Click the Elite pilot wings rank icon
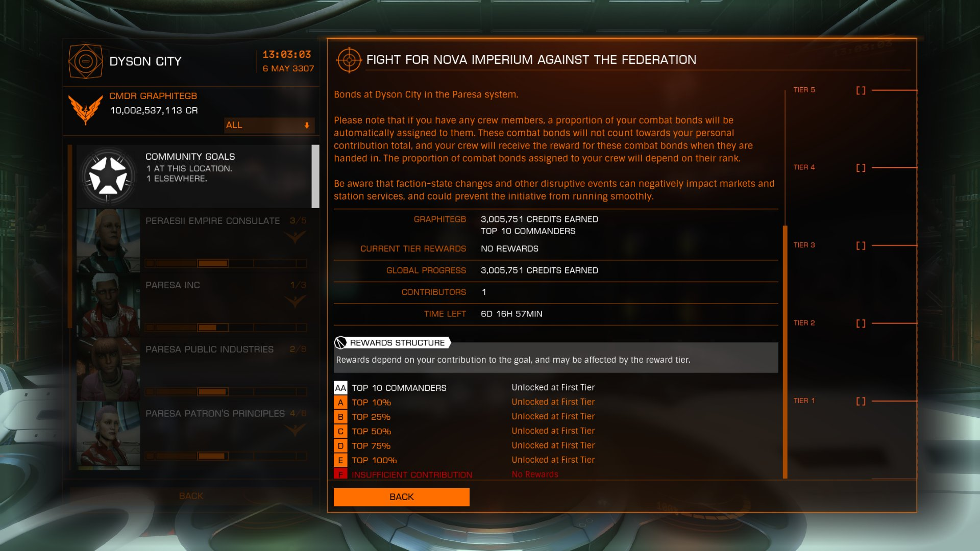 [x=86, y=110]
